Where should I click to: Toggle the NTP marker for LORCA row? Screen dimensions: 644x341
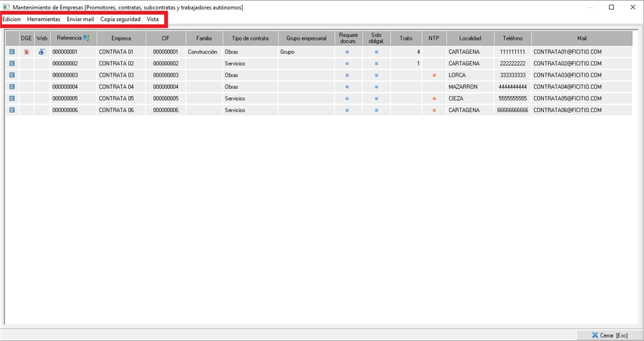pyautogui.click(x=434, y=75)
